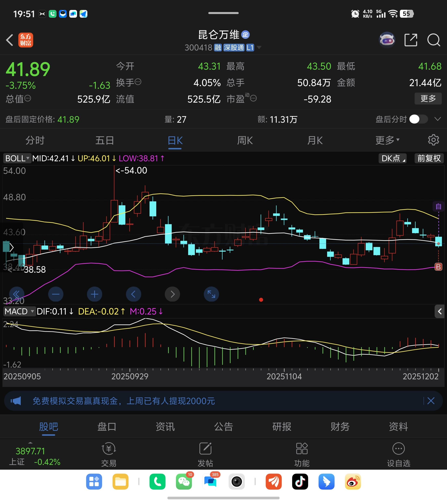Open the share export icon
The image size is (447, 504).
(411, 40)
